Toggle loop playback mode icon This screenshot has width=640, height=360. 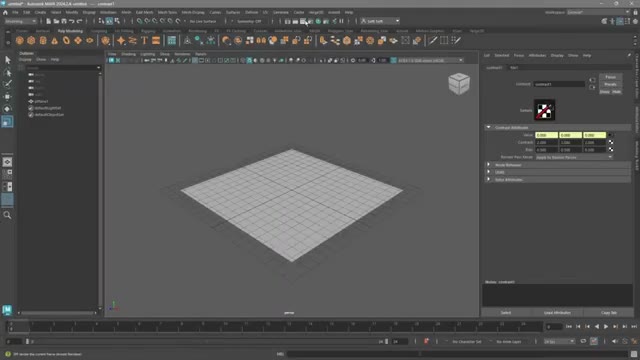tap(583, 341)
